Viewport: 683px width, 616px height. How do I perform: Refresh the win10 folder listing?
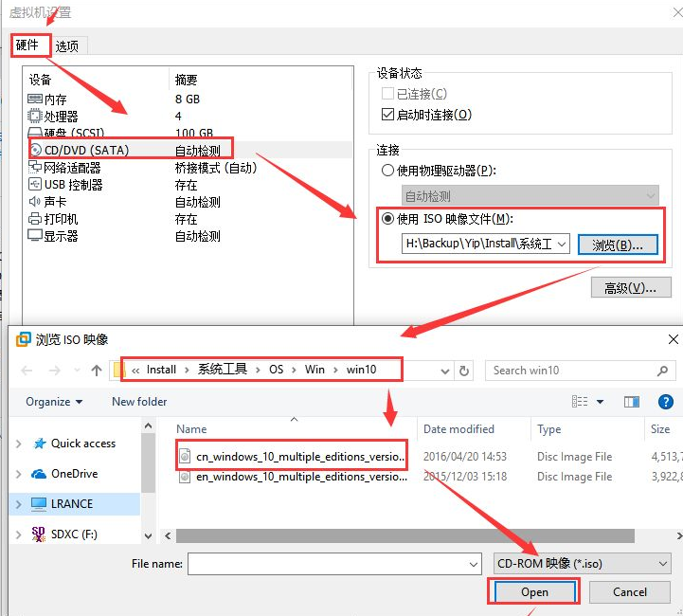point(463,371)
